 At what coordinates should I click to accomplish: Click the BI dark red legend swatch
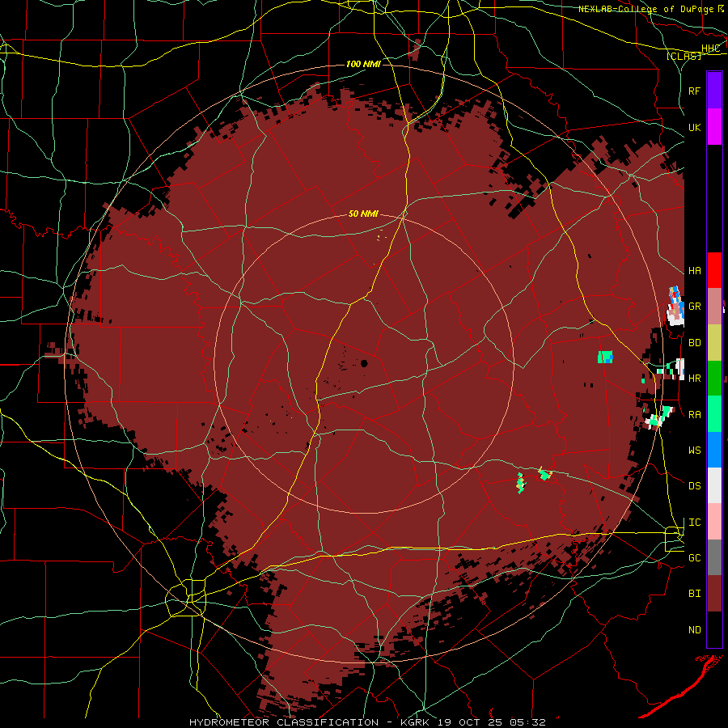714,594
